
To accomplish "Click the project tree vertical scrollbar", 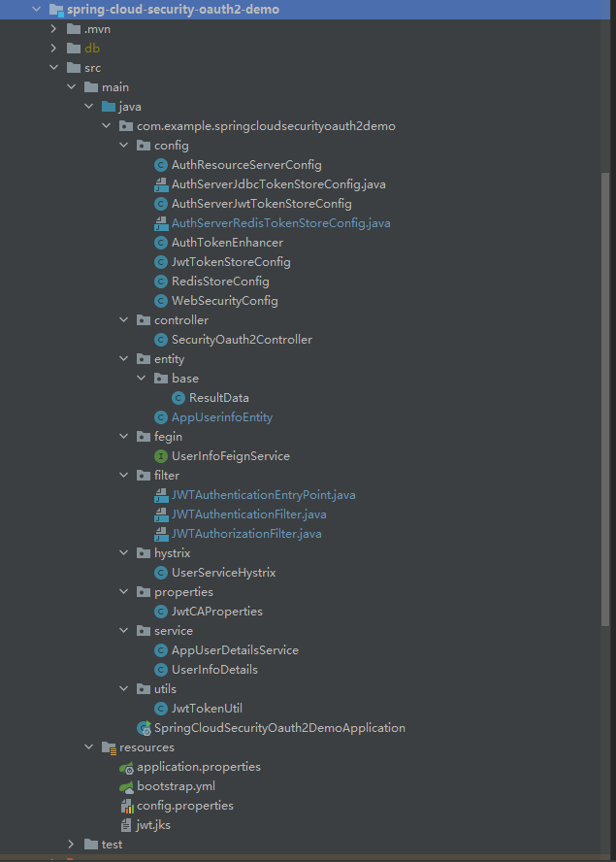I will 605,399.
